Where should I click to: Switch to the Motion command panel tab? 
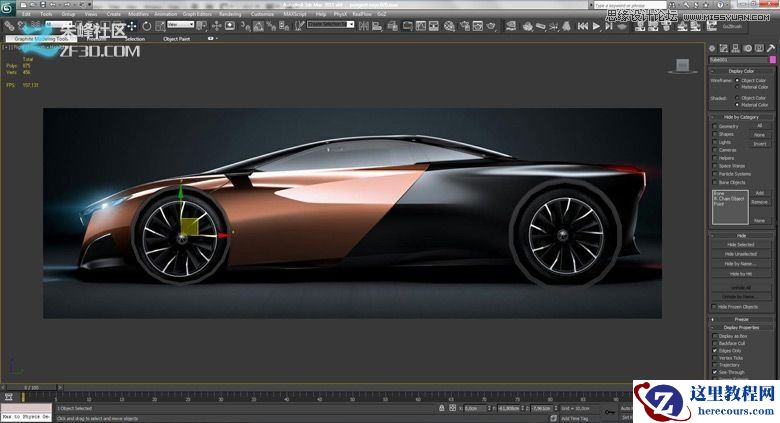pos(747,48)
